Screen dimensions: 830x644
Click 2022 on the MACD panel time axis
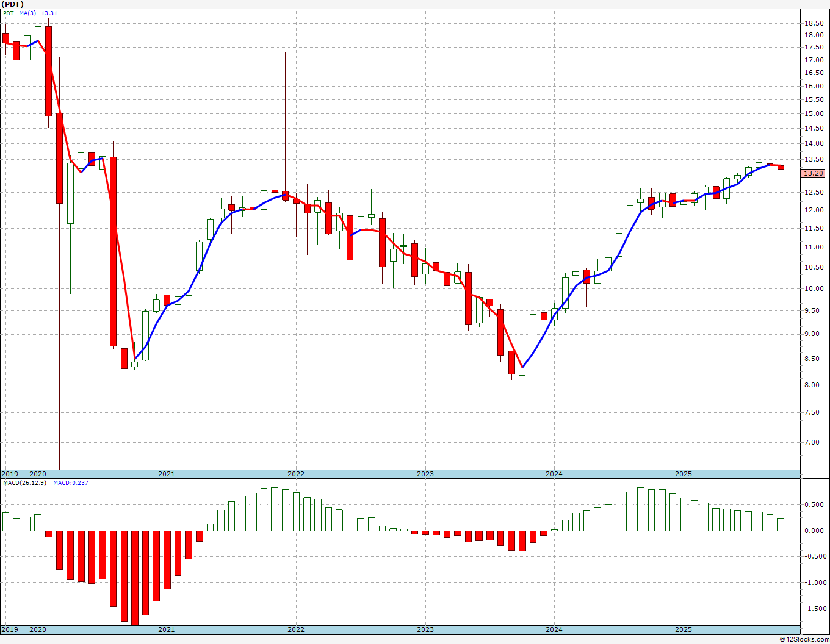pyautogui.click(x=296, y=629)
